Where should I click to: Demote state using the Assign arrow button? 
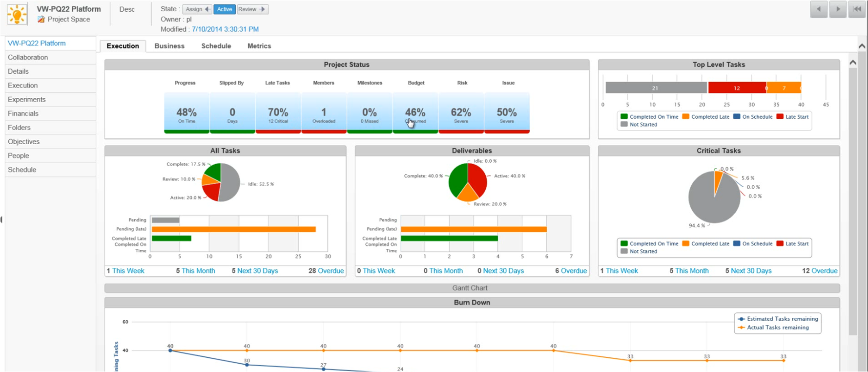[197, 9]
